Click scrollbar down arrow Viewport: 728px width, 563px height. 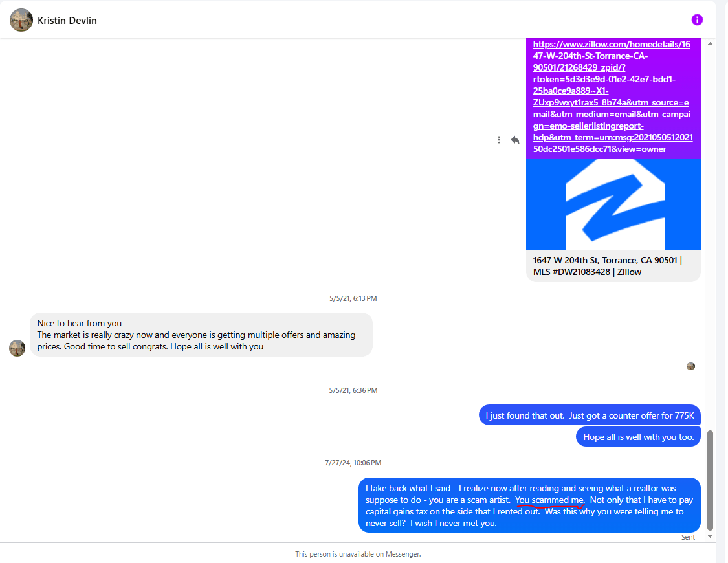click(x=710, y=536)
